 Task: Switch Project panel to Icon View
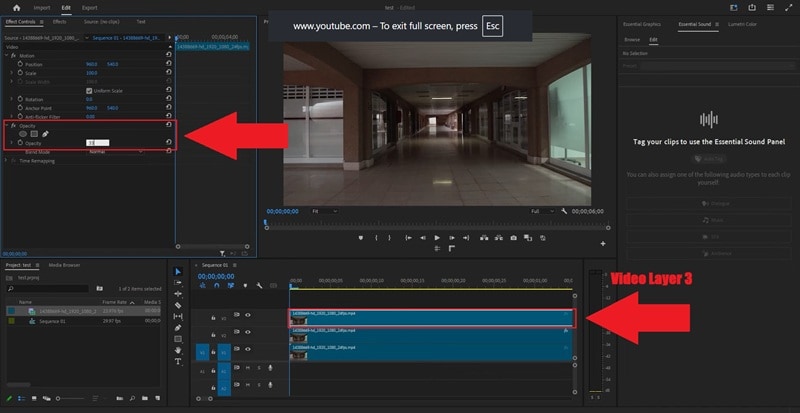point(34,398)
